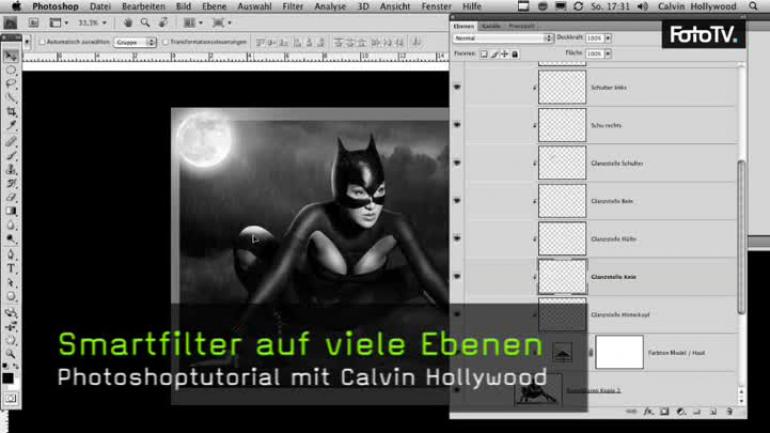
Task: Select the Eraser tool
Action: pos(10,197)
